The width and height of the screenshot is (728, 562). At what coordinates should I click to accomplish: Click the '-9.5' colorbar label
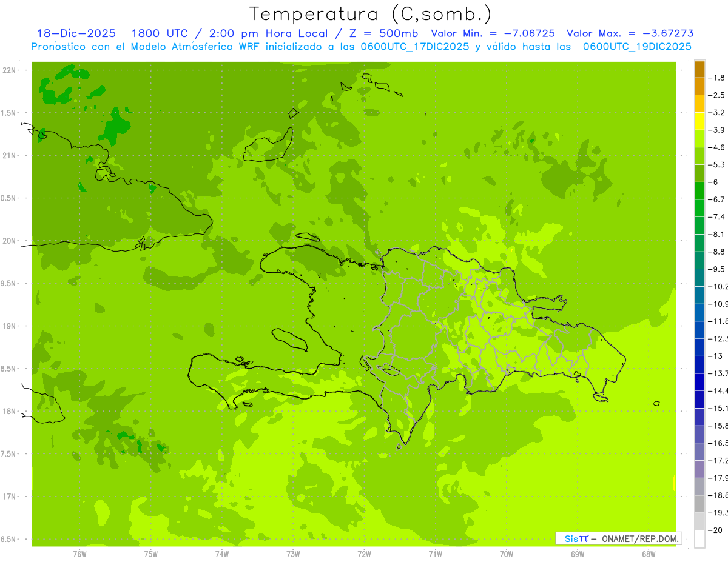coord(718,269)
